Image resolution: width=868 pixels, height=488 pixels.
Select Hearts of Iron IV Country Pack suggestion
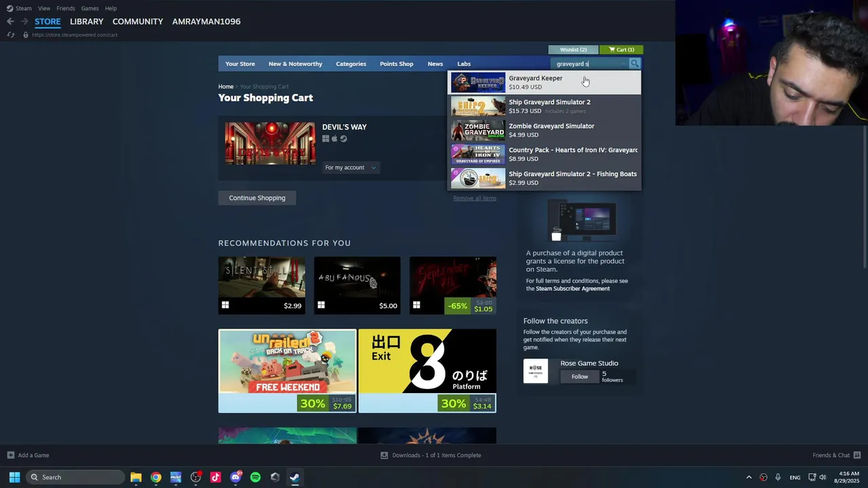pos(545,155)
